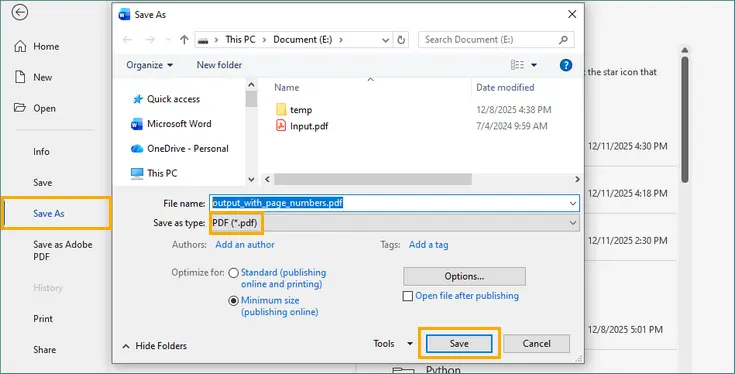This screenshot has height=374, width=735.
Task: Choose Save in backstage menu
Action: pos(43,183)
